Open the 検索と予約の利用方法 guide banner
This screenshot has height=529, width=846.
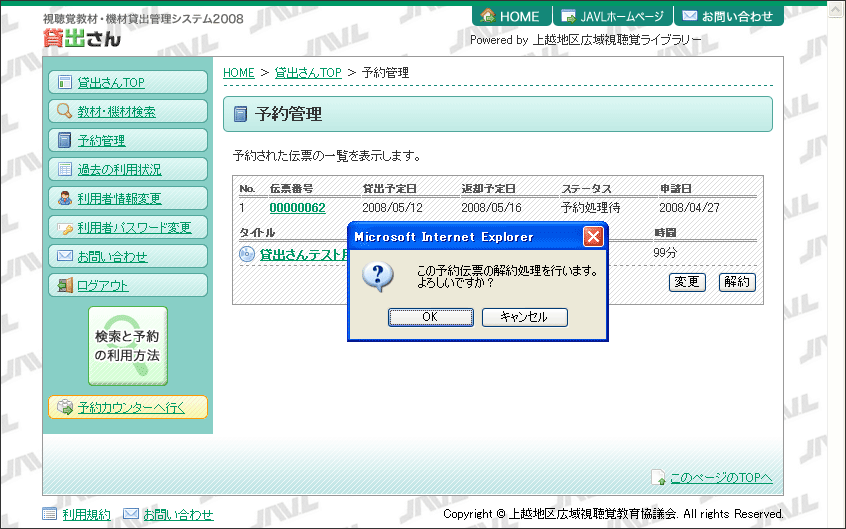(x=127, y=346)
